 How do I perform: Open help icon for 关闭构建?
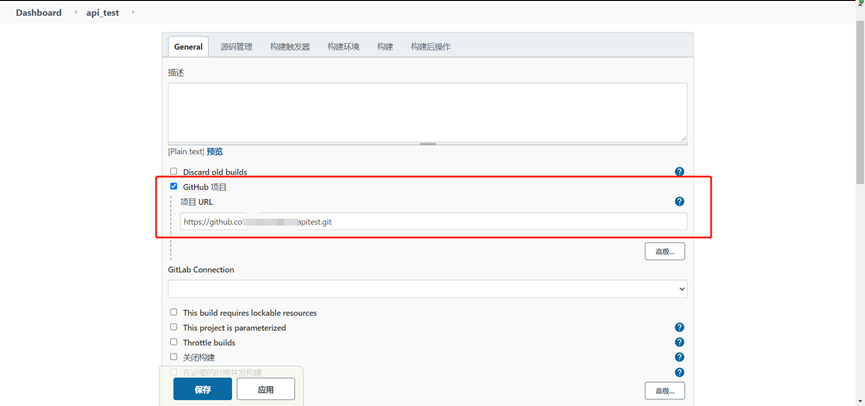coord(680,357)
